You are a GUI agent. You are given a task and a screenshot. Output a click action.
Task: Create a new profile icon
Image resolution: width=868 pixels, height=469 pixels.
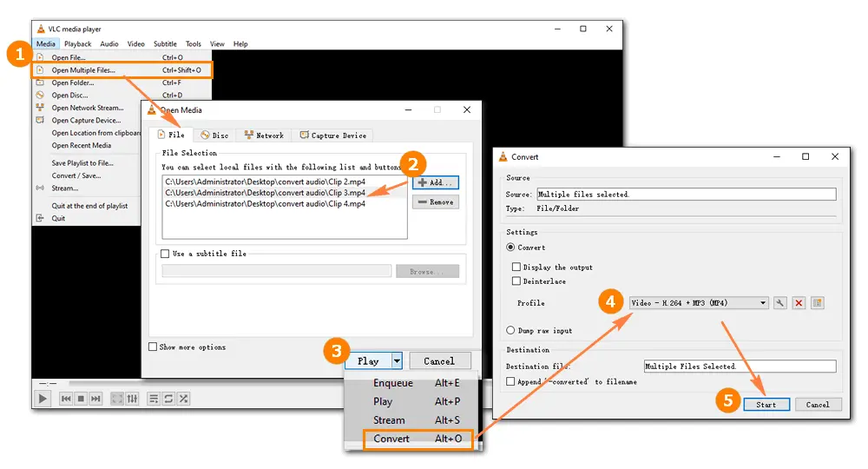(x=817, y=303)
